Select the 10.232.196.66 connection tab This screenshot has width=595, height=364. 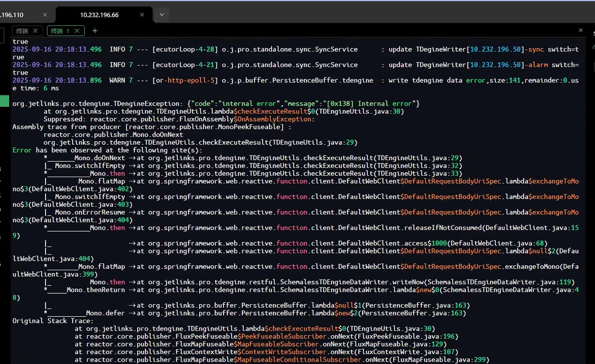tap(99, 15)
